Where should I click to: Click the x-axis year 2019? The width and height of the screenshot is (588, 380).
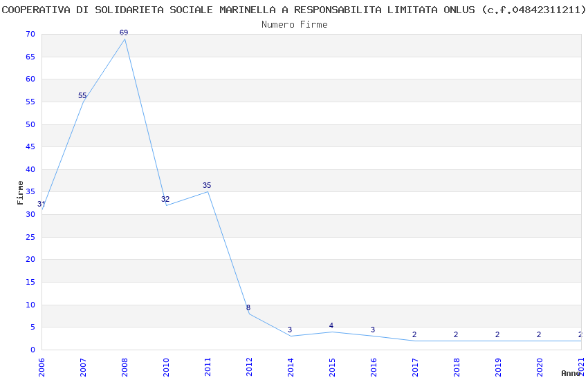498,367
